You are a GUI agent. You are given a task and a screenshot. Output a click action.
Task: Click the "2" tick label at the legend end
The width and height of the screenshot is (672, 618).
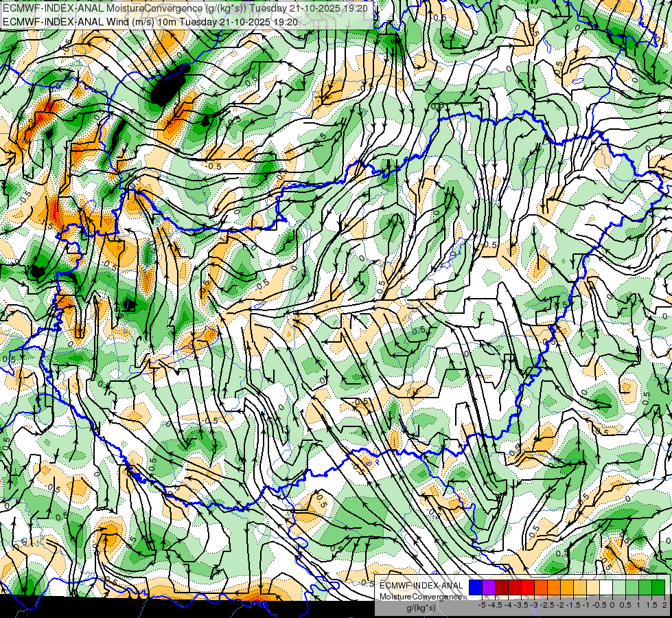click(x=664, y=605)
